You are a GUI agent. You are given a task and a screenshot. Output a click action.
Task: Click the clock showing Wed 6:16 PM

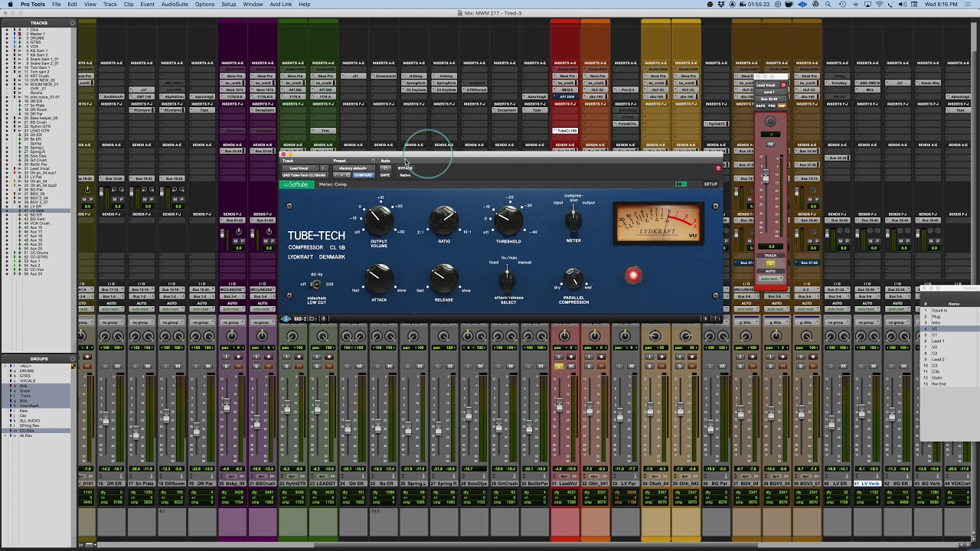coord(942,5)
